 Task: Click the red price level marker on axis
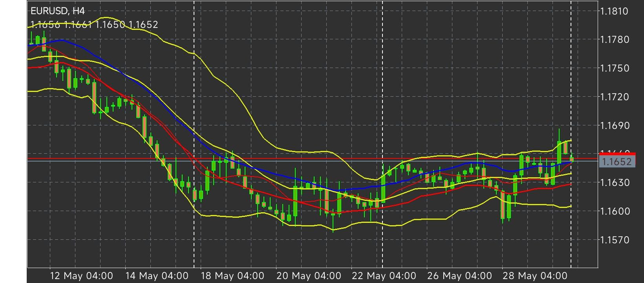pyautogui.click(x=617, y=154)
